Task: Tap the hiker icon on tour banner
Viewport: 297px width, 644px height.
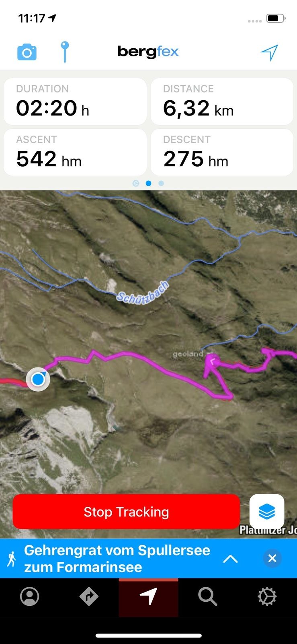Action: click(12, 559)
